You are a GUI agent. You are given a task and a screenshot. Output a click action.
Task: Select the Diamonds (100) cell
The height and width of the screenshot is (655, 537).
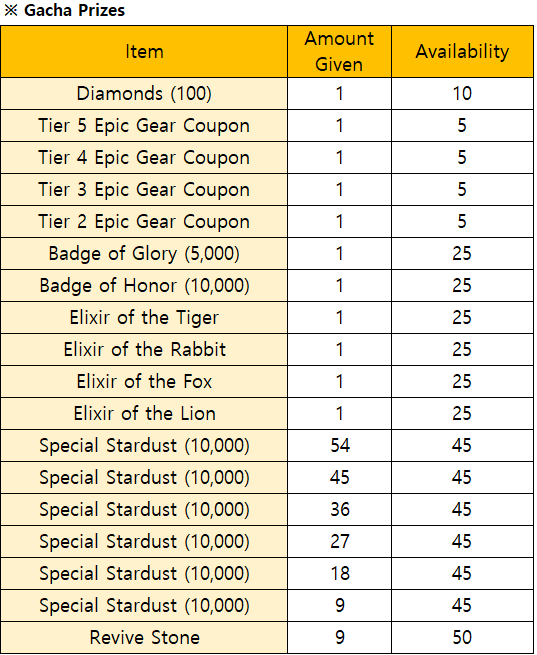(x=144, y=94)
